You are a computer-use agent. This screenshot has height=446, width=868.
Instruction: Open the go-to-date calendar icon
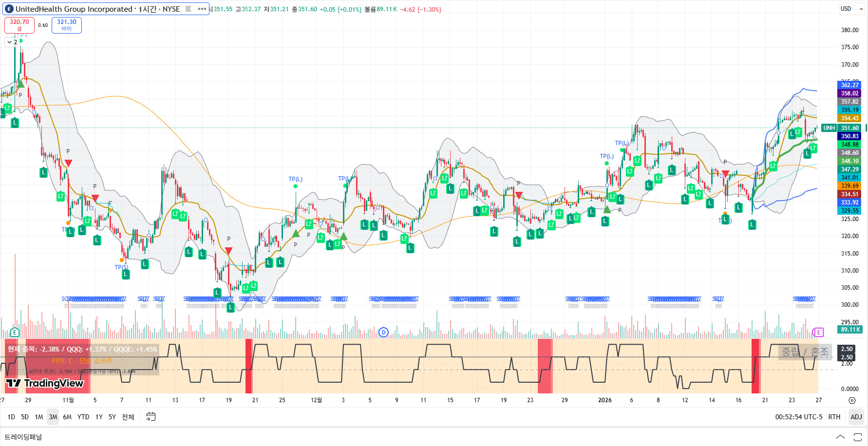coord(151,417)
